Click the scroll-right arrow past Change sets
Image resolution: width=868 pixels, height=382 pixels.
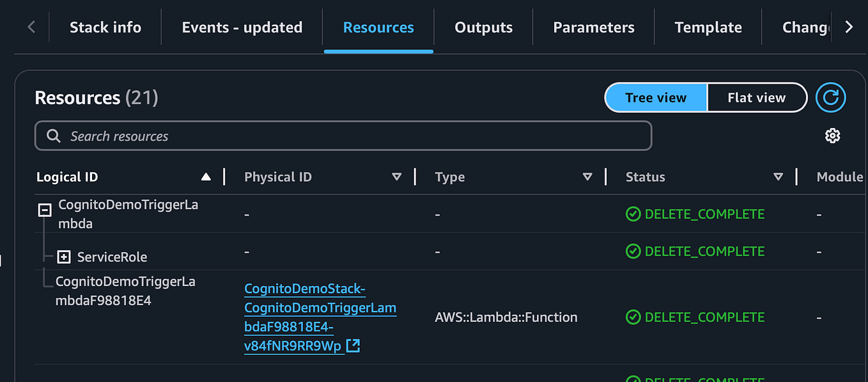(x=849, y=27)
